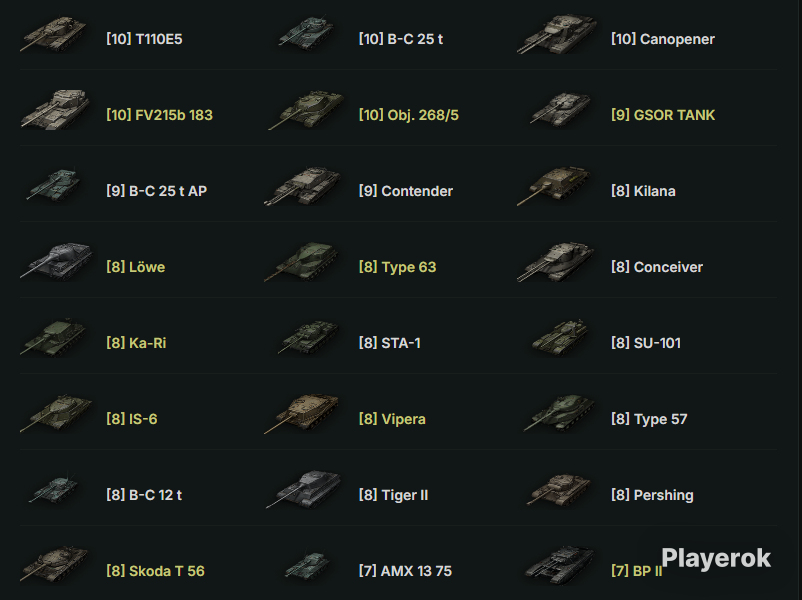Viewport: 802px width, 600px height.
Task: Open the FV215b 183 tank icon
Action: 55,109
